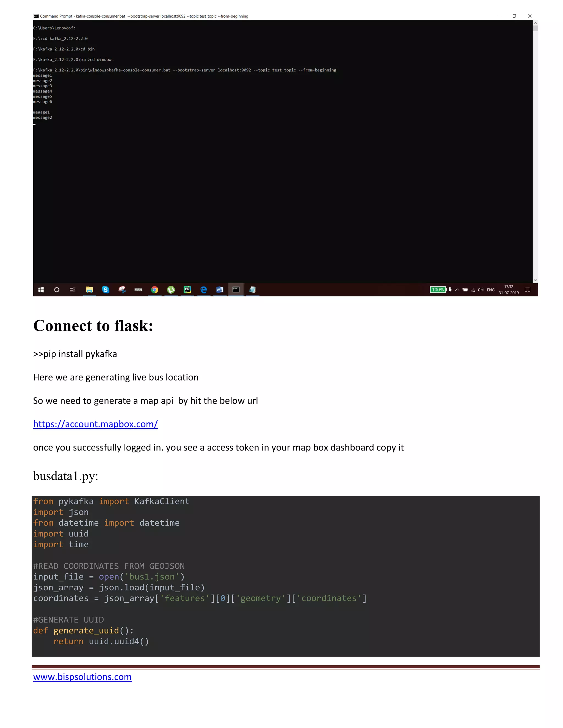Click the 100% battery indicator
The image size is (563, 728).
click(438, 290)
